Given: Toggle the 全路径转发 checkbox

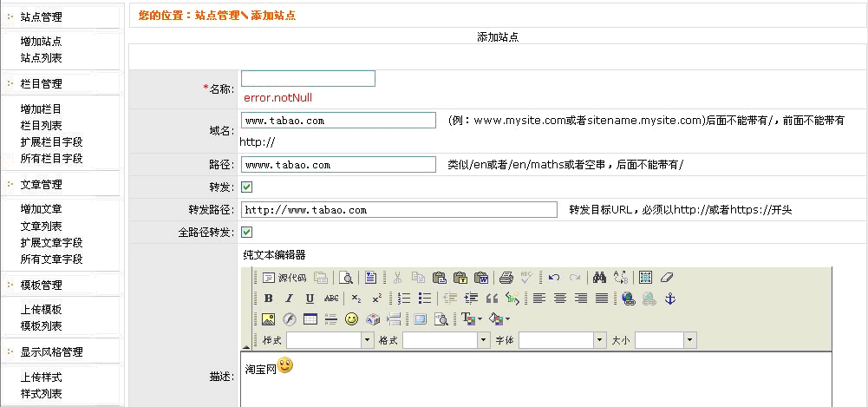Looking at the screenshot, I should (x=246, y=232).
